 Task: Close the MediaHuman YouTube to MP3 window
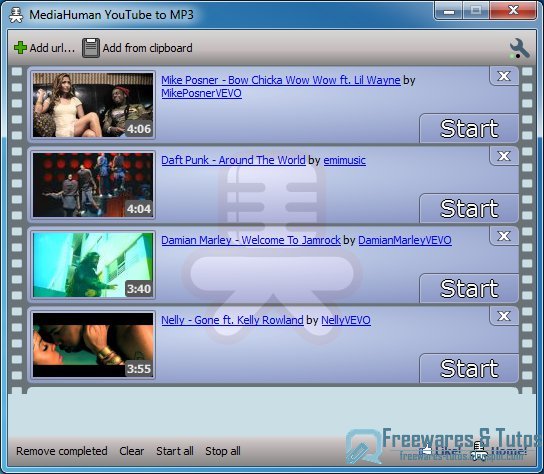coord(513,10)
